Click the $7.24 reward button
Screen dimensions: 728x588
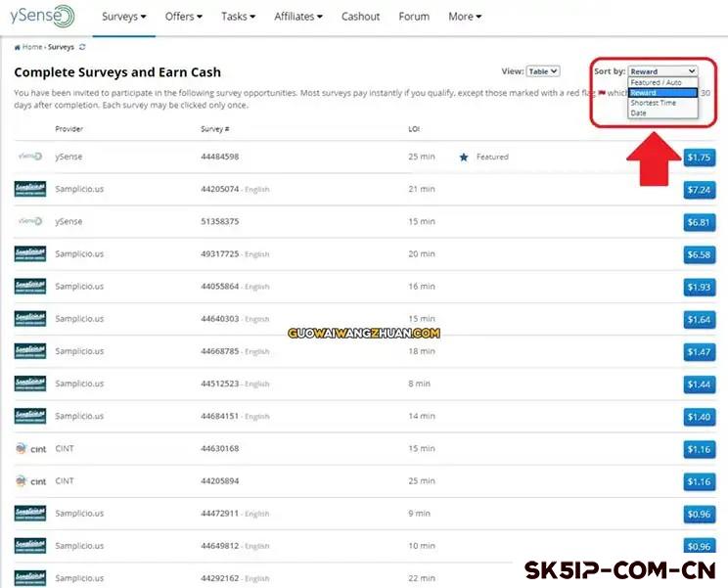(x=700, y=190)
